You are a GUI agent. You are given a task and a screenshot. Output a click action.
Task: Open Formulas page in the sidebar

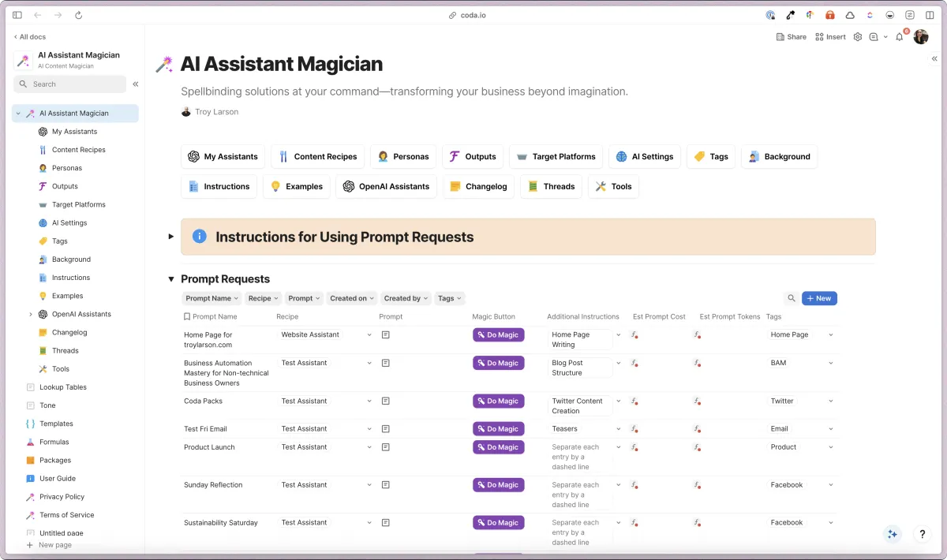(54, 442)
